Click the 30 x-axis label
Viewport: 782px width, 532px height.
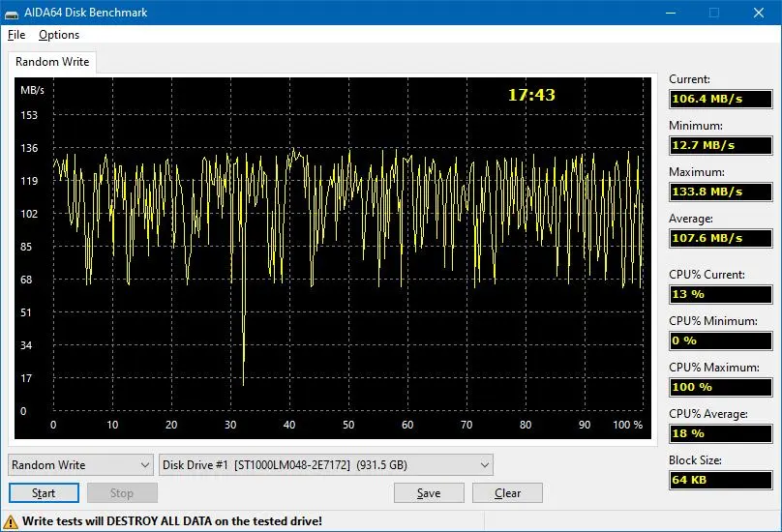230,425
